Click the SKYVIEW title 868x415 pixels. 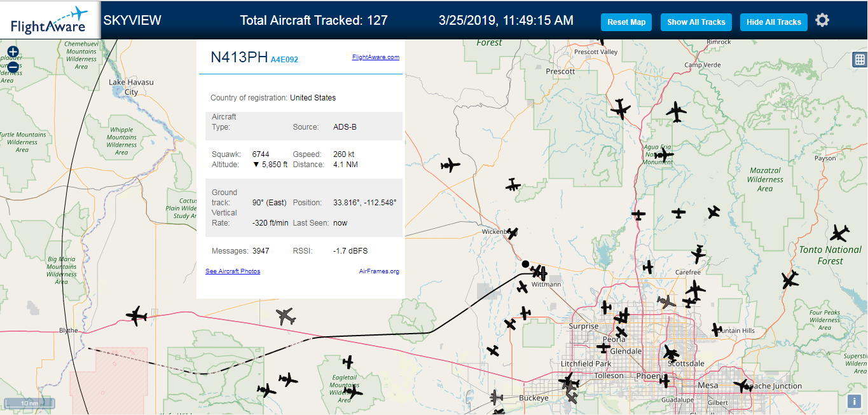click(x=132, y=20)
